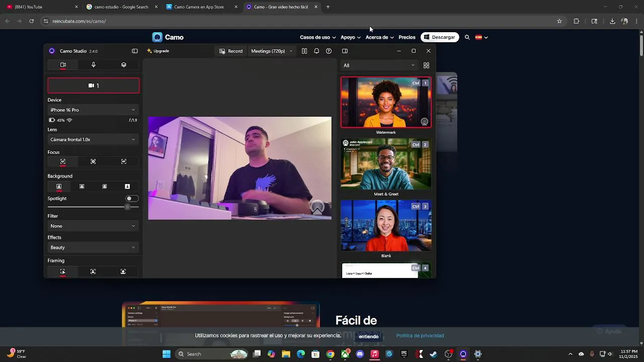
Task: Click the Camo logo on the website
Action: [x=168, y=37]
